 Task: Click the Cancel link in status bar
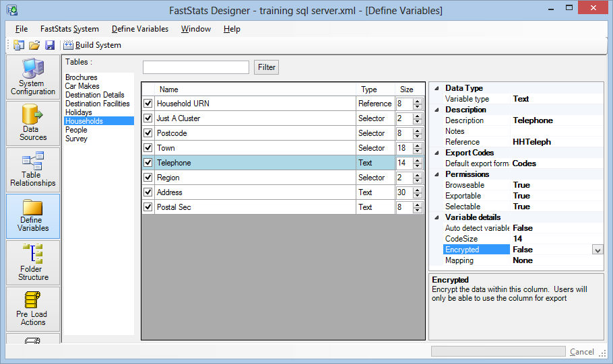coord(582,352)
